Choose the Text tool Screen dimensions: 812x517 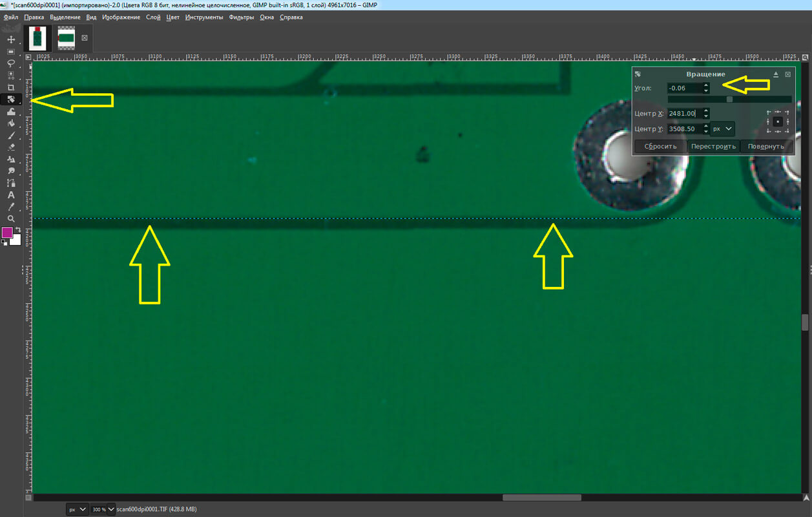coord(11,195)
